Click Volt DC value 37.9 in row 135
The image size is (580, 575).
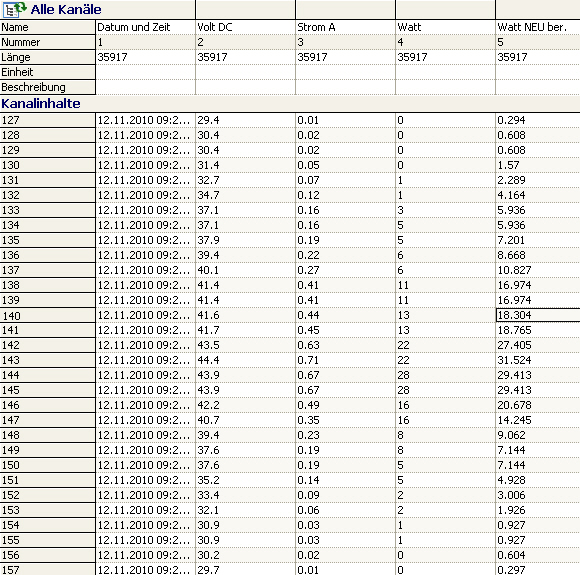(x=208, y=240)
